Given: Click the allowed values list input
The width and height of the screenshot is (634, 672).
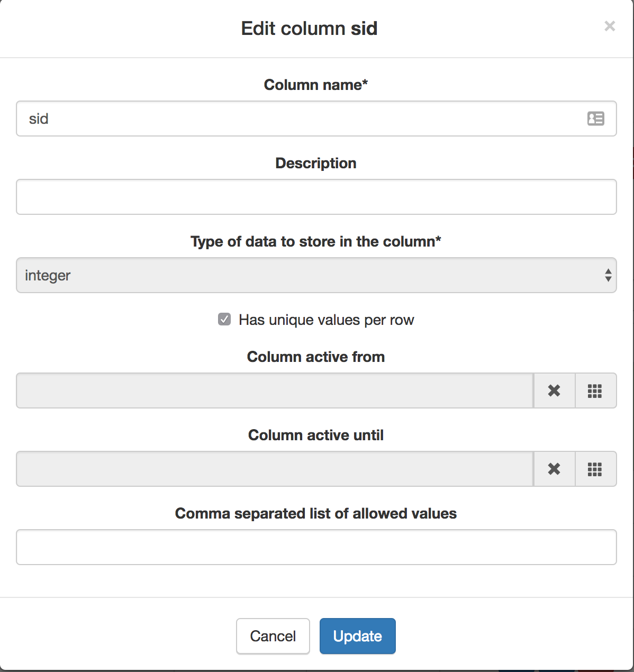Looking at the screenshot, I should tap(316, 547).
